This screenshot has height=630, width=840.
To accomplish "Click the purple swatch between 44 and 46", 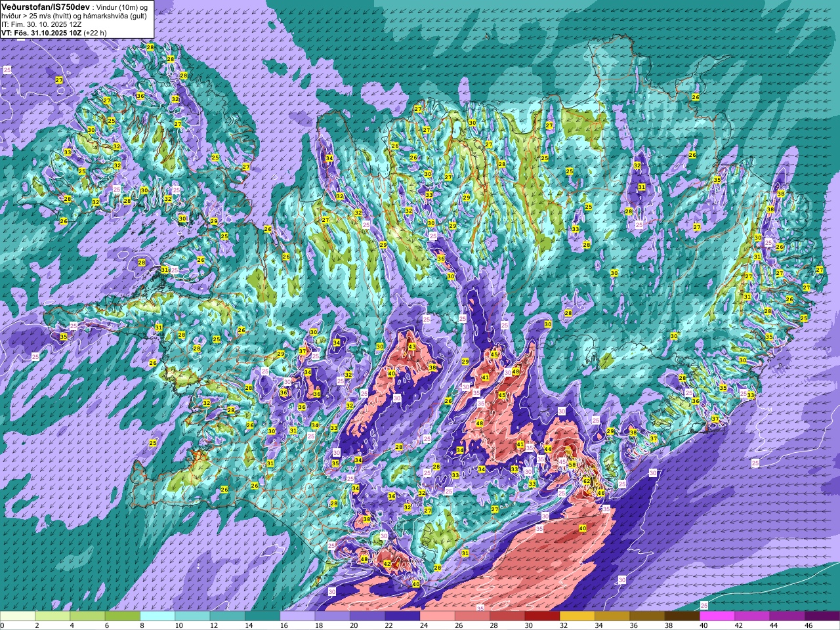I will click(787, 616).
